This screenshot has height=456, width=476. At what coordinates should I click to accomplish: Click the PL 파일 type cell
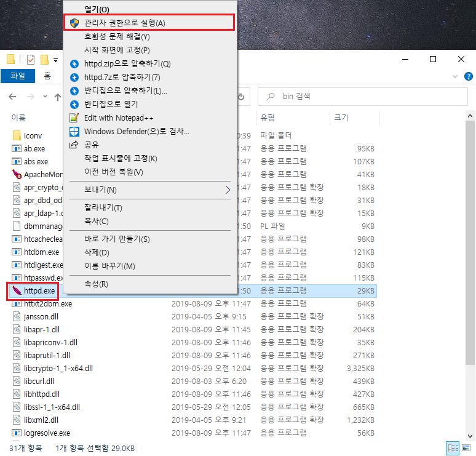click(x=272, y=226)
